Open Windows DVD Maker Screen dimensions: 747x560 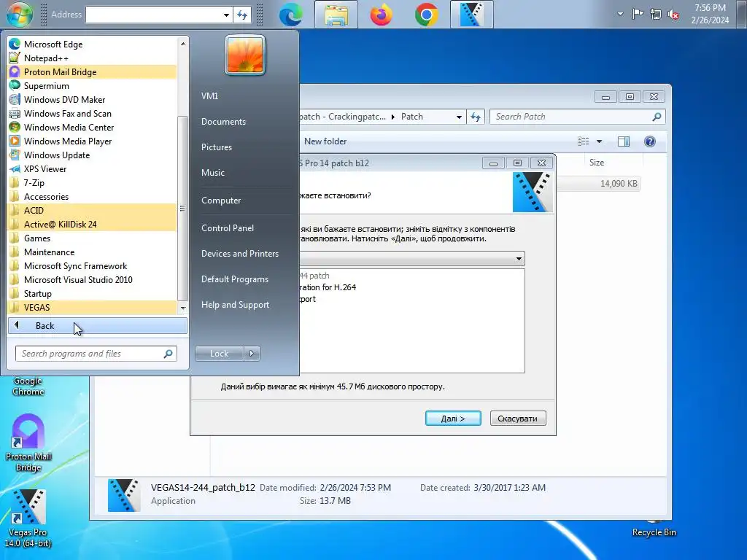(x=92, y=99)
